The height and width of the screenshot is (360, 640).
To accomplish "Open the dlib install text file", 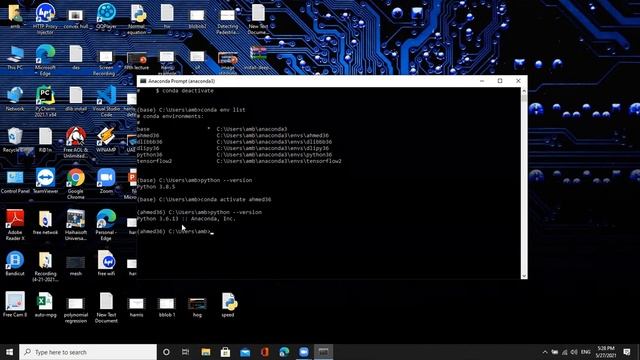I will point(76,99).
